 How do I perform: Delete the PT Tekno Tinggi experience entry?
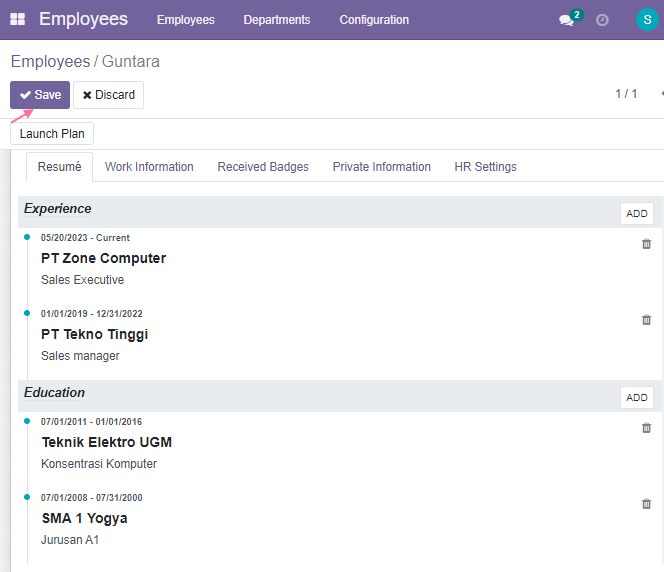[646, 320]
